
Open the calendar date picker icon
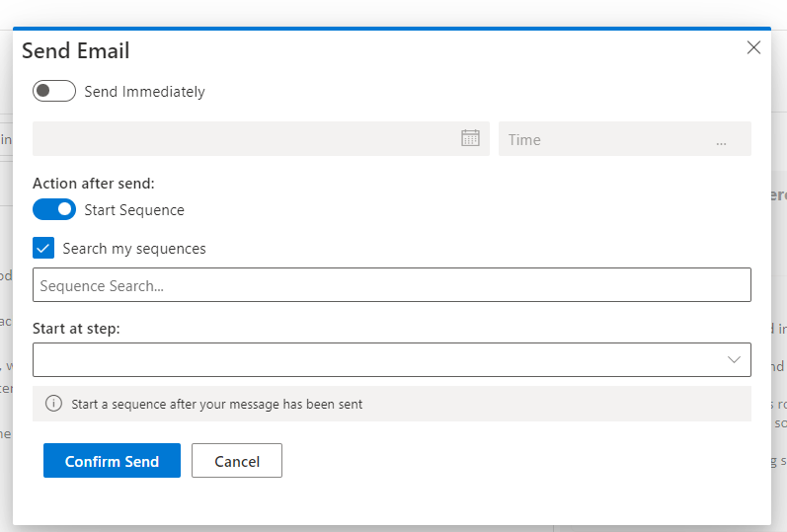[470, 138]
